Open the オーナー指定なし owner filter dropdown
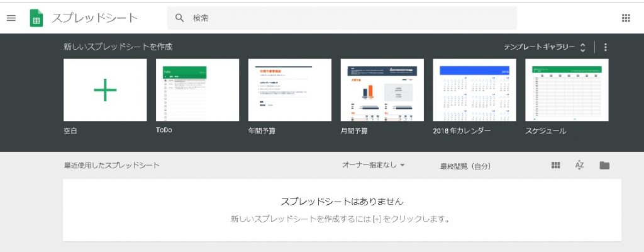This screenshot has height=252, width=644. [x=374, y=165]
